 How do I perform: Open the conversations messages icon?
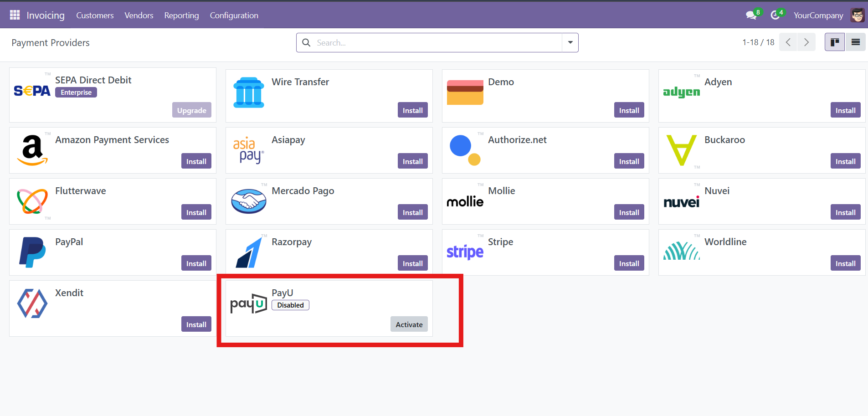(751, 15)
